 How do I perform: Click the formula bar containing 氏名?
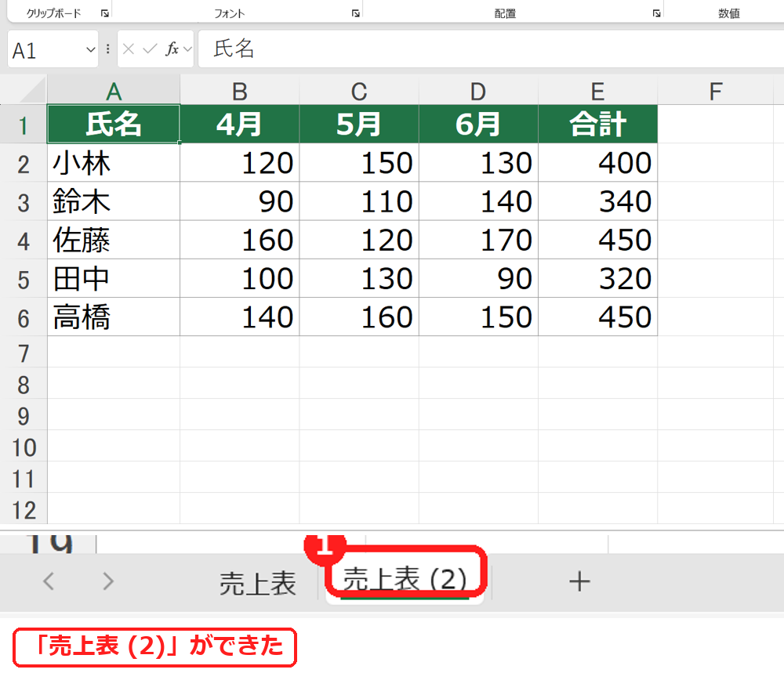[491, 49]
